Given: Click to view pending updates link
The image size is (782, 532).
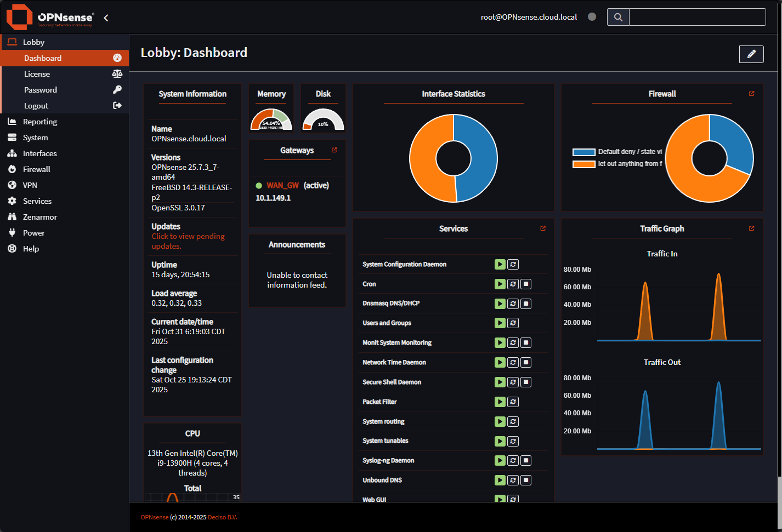Looking at the screenshot, I should (x=188, y=241).
